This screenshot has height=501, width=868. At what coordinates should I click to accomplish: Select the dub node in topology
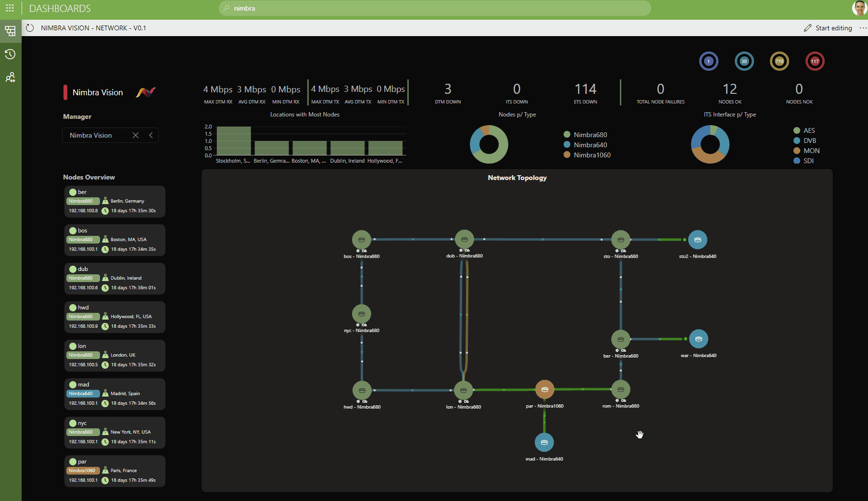pos(465,239)
